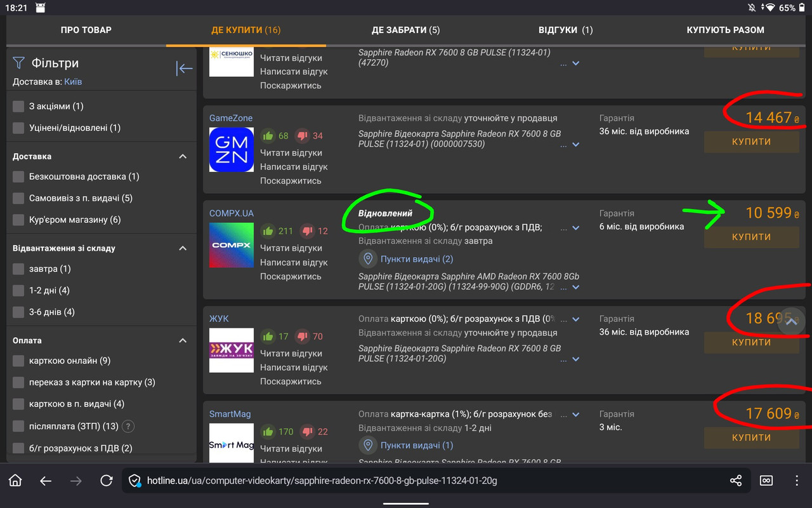Check карткою онлайн payment filter
The width and height of the screenshot is (812, 508).
click(18, 361)
